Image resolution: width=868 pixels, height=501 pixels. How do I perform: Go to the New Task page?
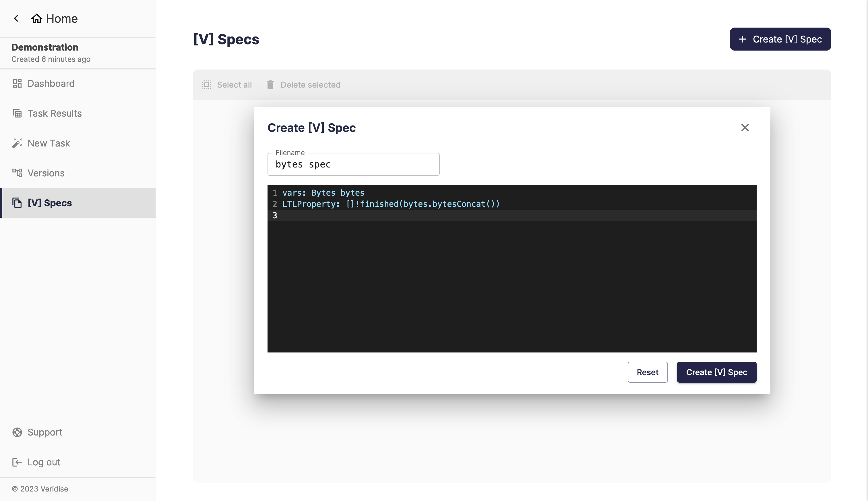click(78, 143)
